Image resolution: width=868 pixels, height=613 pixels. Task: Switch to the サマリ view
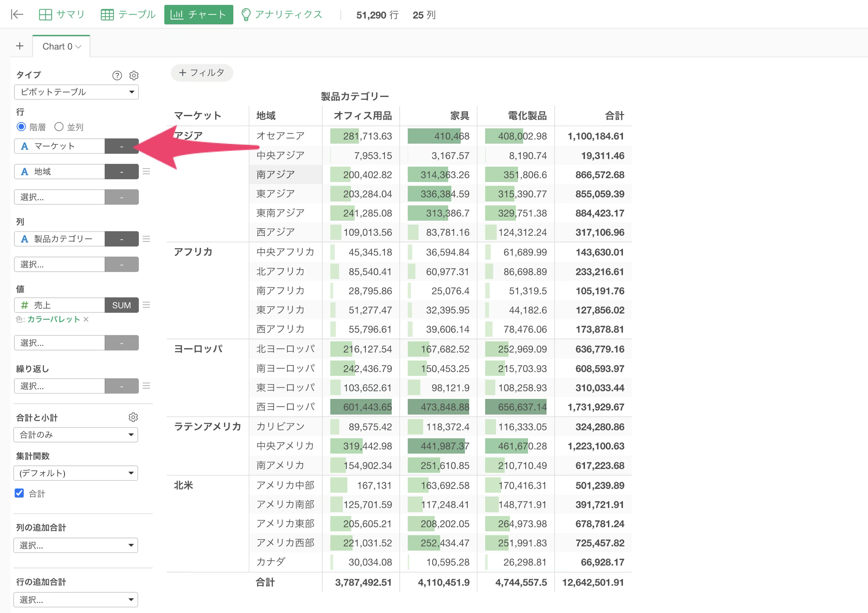click(61, 14)
